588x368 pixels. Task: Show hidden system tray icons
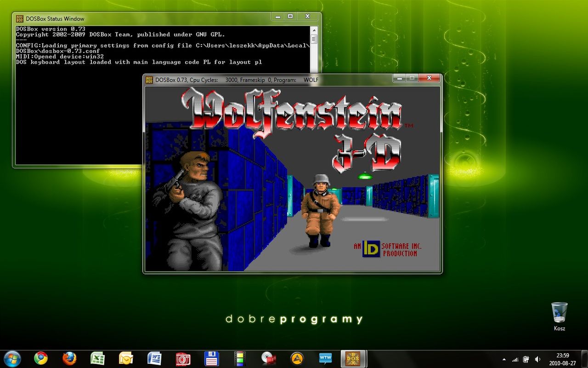click(x=504, y=359)
